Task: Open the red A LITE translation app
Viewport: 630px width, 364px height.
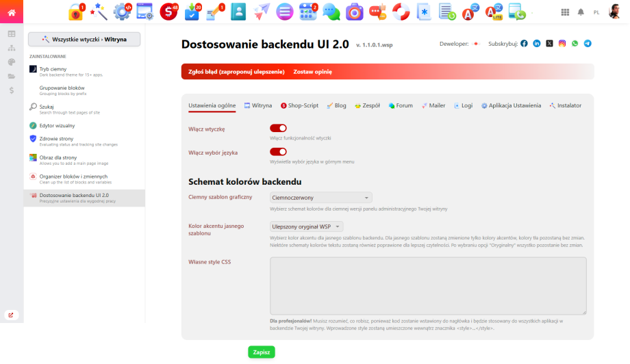Action: pyautogui.click(x=494, y=12)
